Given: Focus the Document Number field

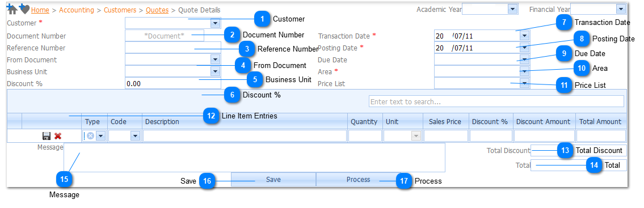Looking at the screenshot, I should (x=165, y=36).
